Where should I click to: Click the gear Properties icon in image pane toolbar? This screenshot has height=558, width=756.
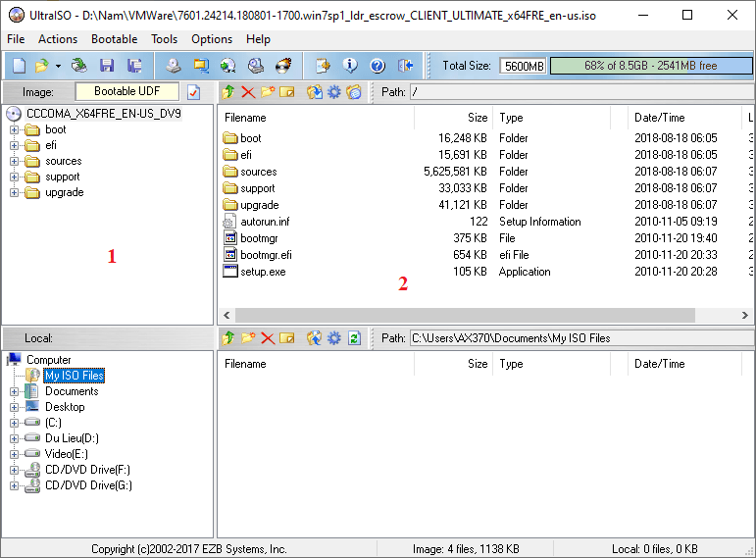click(x=333, y=91)
